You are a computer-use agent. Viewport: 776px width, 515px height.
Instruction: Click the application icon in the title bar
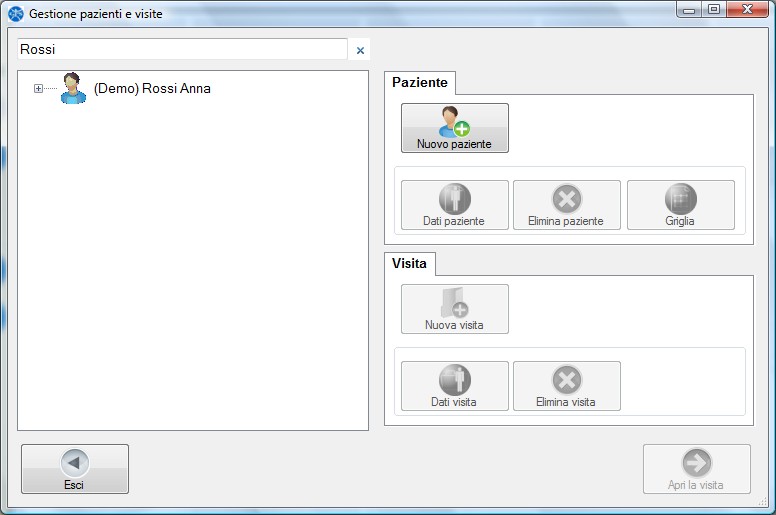[15, 14]
